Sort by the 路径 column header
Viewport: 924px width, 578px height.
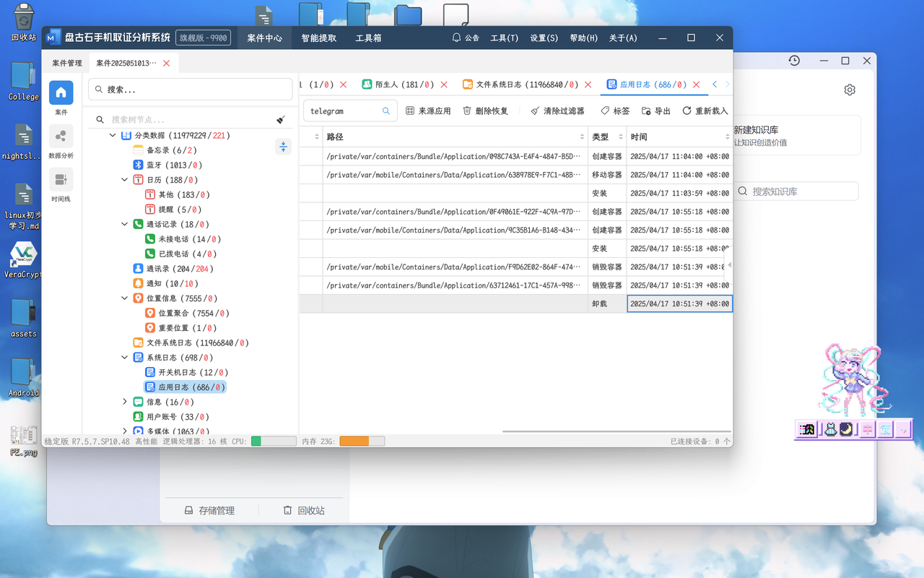[x=456, y=137]
